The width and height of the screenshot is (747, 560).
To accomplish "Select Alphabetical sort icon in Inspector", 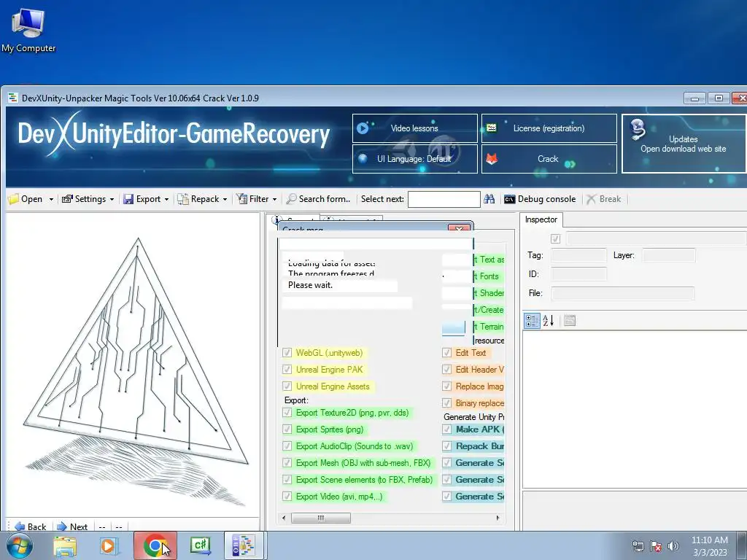I will (x=549, y=321).
